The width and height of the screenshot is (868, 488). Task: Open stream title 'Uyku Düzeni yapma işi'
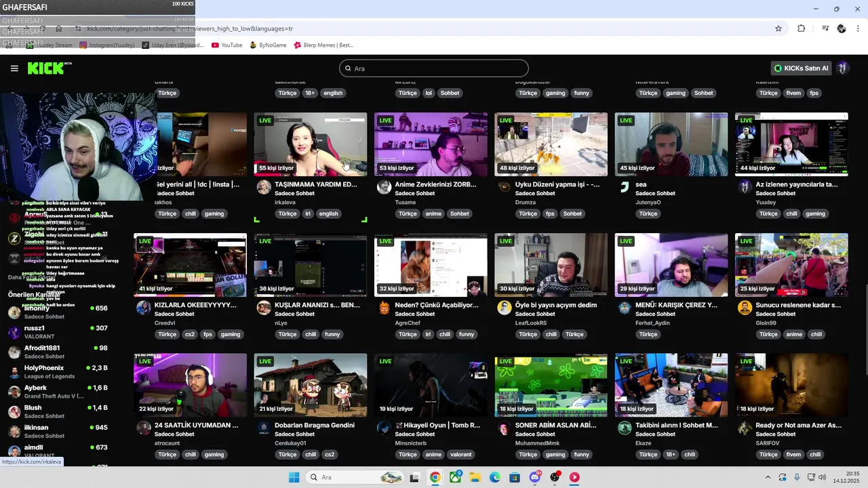pyautogui.click(x=557, y=184)
